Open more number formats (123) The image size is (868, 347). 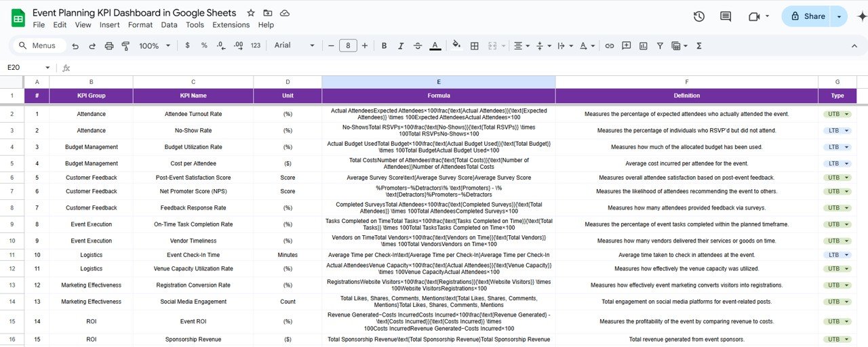coord(256,45)
